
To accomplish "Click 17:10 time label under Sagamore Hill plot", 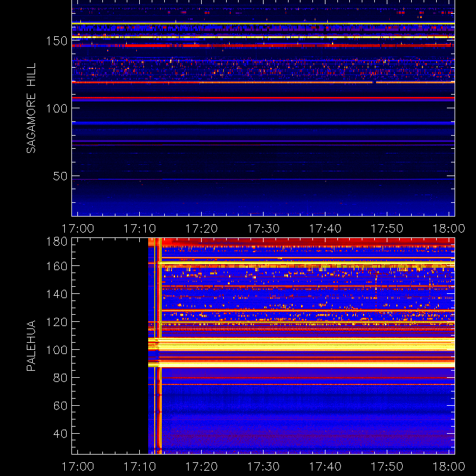I will [140, 228].
